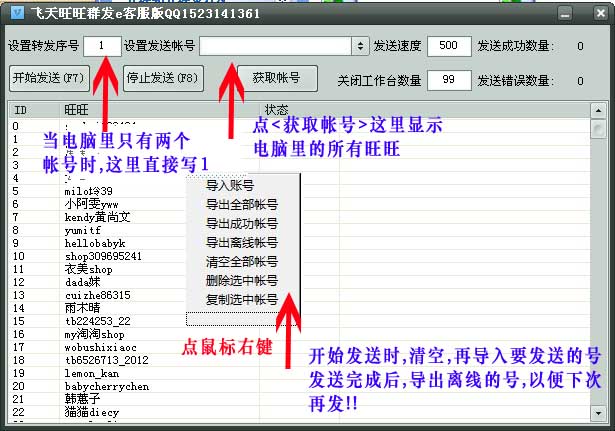Click the app icon in the title bar
The image size is (615, 431).
pyautogui.click(x=17, y=13)
